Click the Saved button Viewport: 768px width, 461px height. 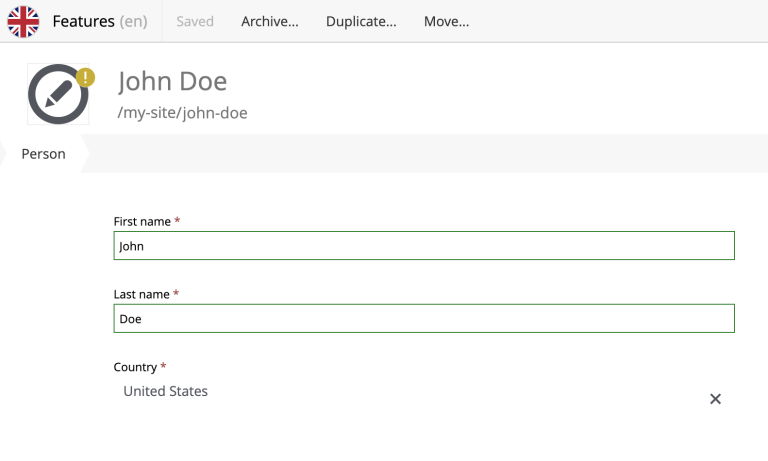[x=195, y=21]
